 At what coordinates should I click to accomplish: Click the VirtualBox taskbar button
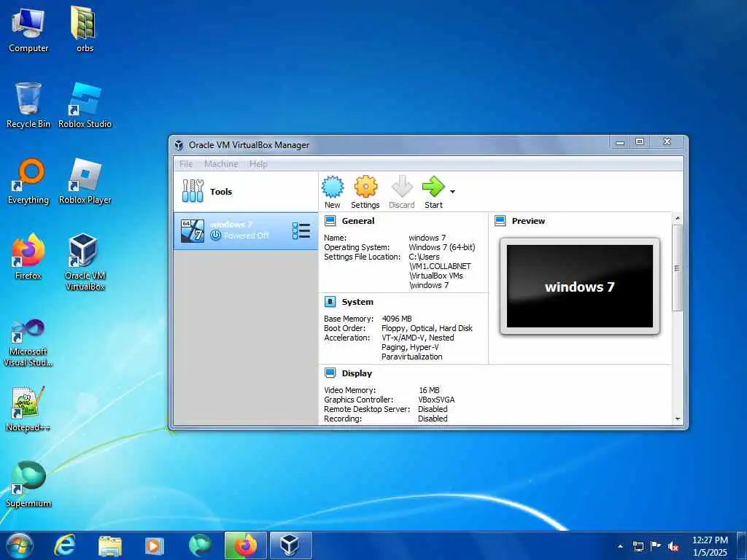pos(290,545)
